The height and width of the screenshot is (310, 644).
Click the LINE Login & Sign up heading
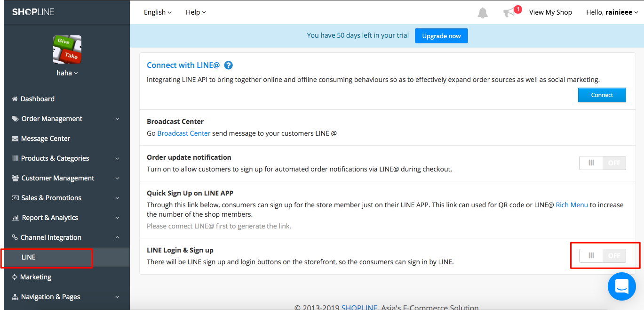coord(180,250)
